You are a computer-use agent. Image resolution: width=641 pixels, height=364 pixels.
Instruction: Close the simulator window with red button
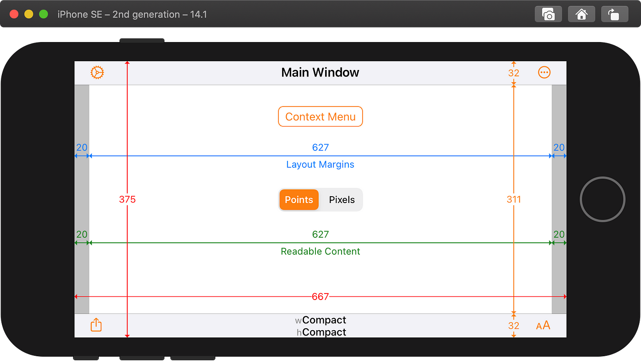point(14,14)
